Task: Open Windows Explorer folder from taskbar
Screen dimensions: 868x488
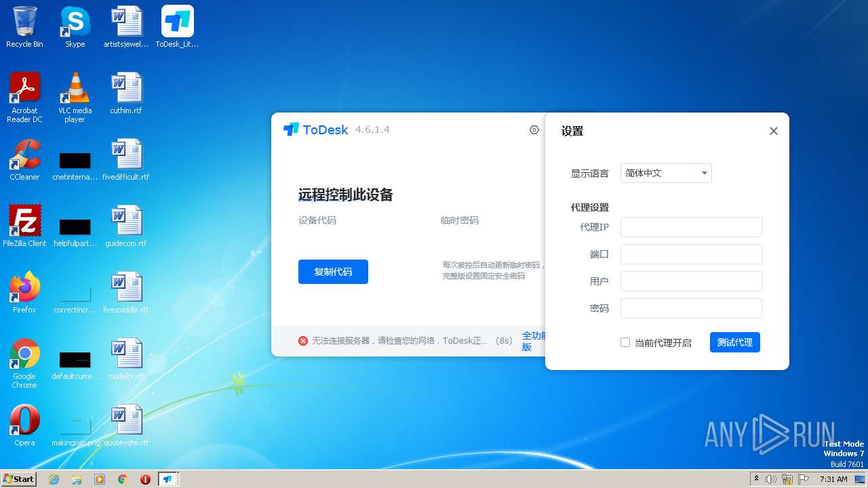Action: [77, 479]
